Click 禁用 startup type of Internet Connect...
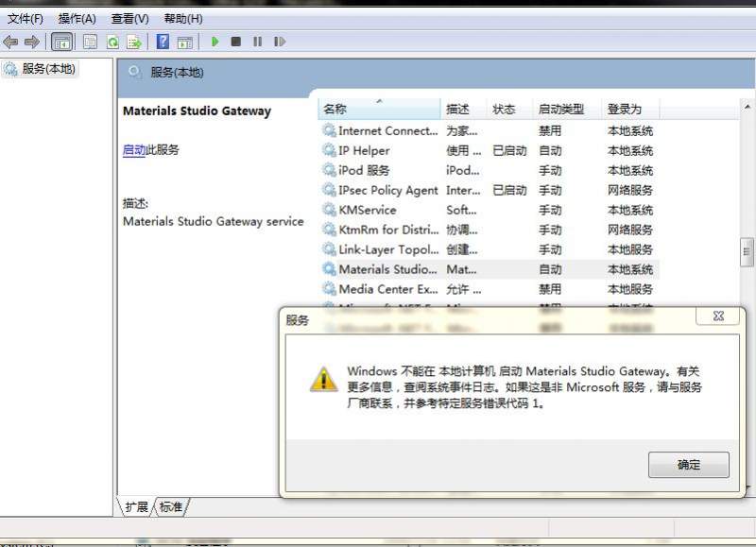The image size is (756, 547). point(550,130)
